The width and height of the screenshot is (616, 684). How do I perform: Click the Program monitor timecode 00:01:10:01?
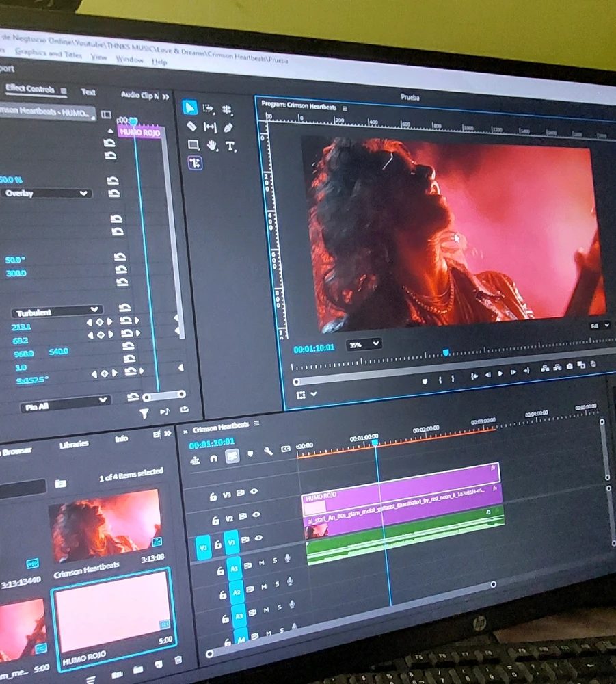(314, 348)
